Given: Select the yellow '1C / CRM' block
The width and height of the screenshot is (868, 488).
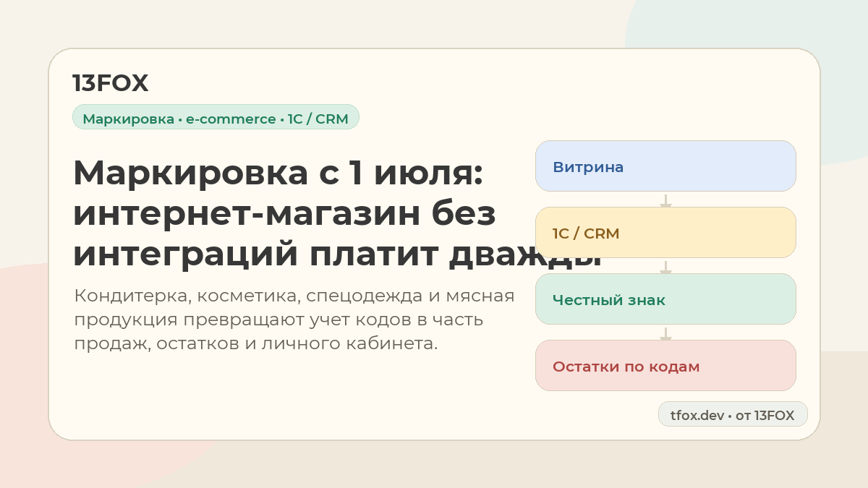Looking at the screenshot, I should pyautogui.click(x=665, y=233).
